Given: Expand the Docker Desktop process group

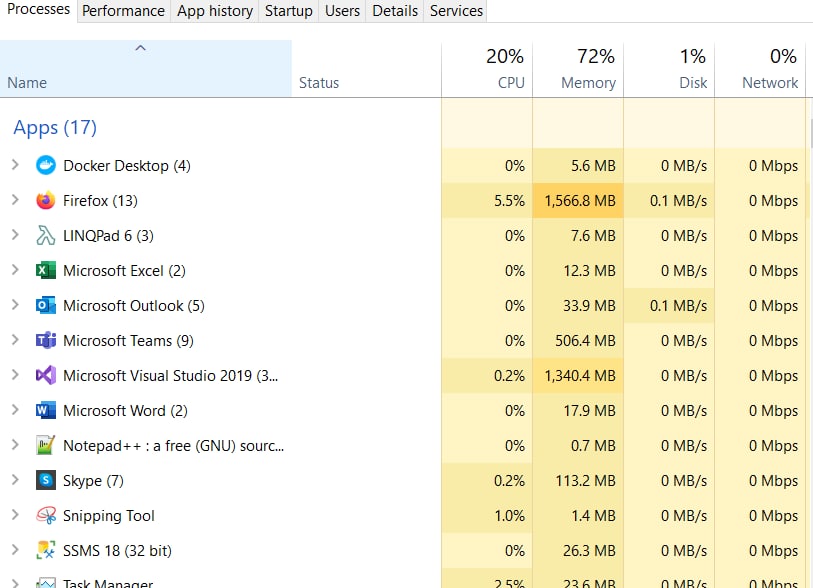Looking at the screenshot, I should (x=15, y=165).
